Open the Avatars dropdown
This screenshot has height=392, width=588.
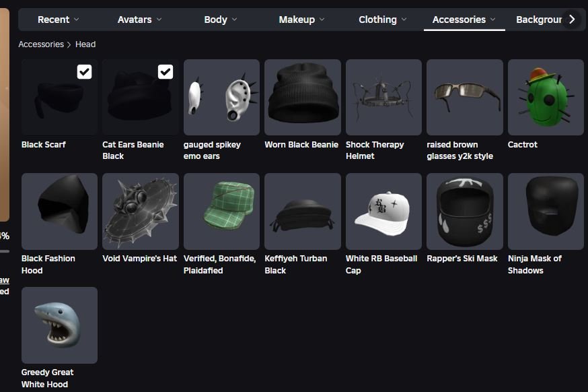click(139, 20)
